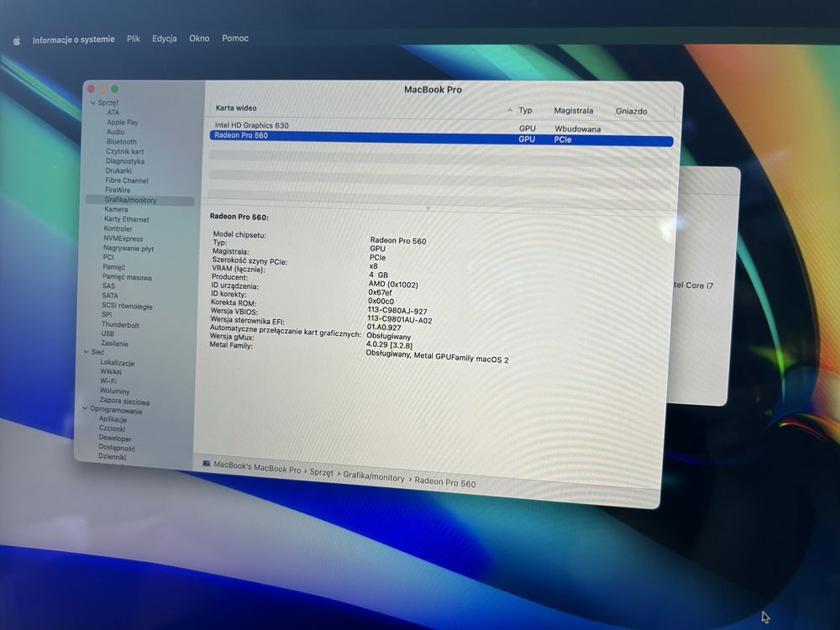Select Kontroler in the sidebar
Viewport: 840px width, 630px height.
click(118, 228)
